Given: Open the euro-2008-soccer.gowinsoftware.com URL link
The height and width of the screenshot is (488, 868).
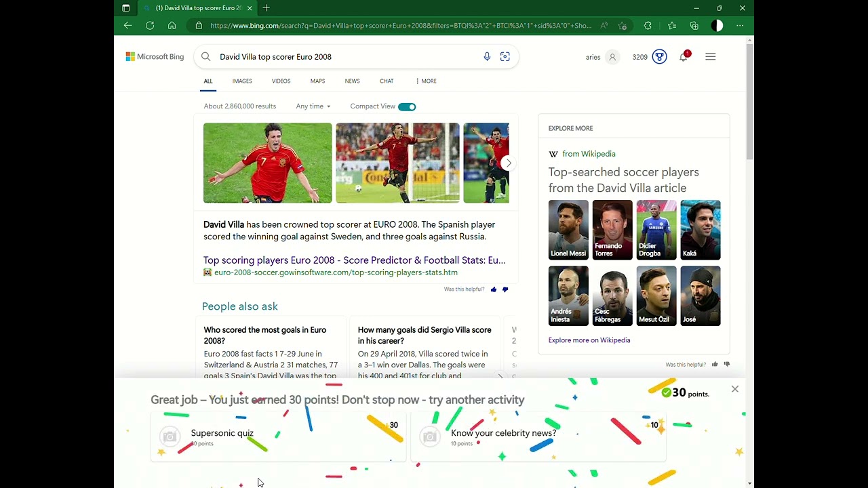Looking at the screenshot, I should coord(336,272).
